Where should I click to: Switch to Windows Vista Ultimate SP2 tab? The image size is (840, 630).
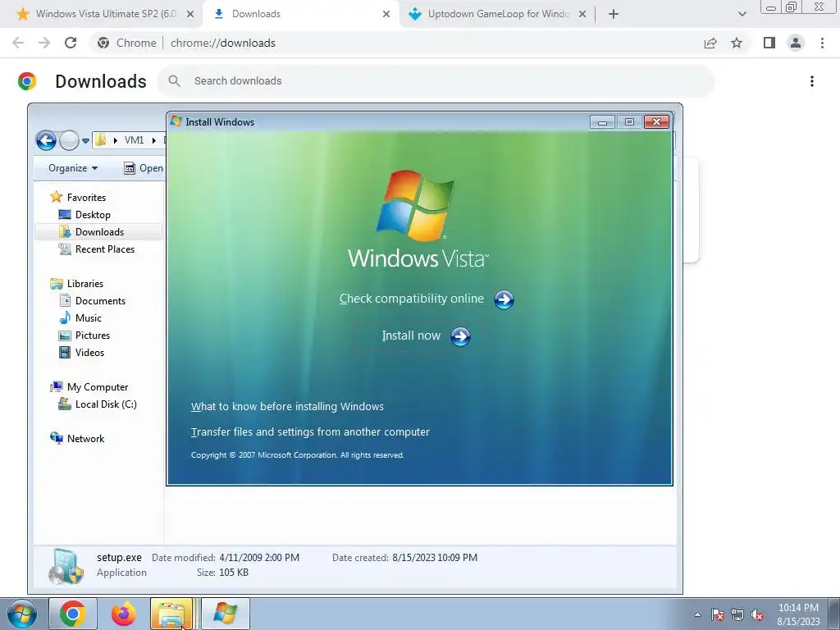point(101,14)
